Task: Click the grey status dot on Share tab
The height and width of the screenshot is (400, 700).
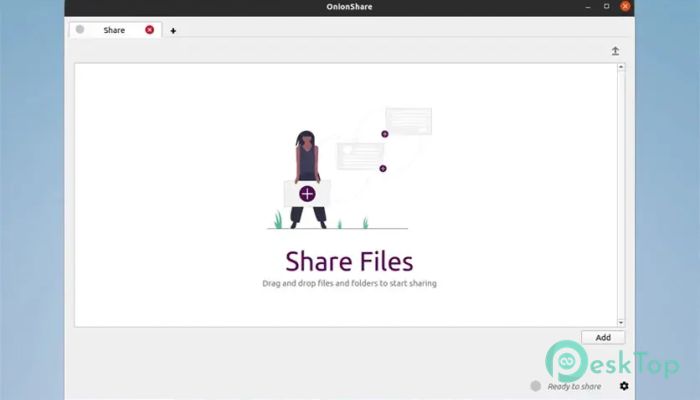Action: pyautogui.click(x=80, y=29)
